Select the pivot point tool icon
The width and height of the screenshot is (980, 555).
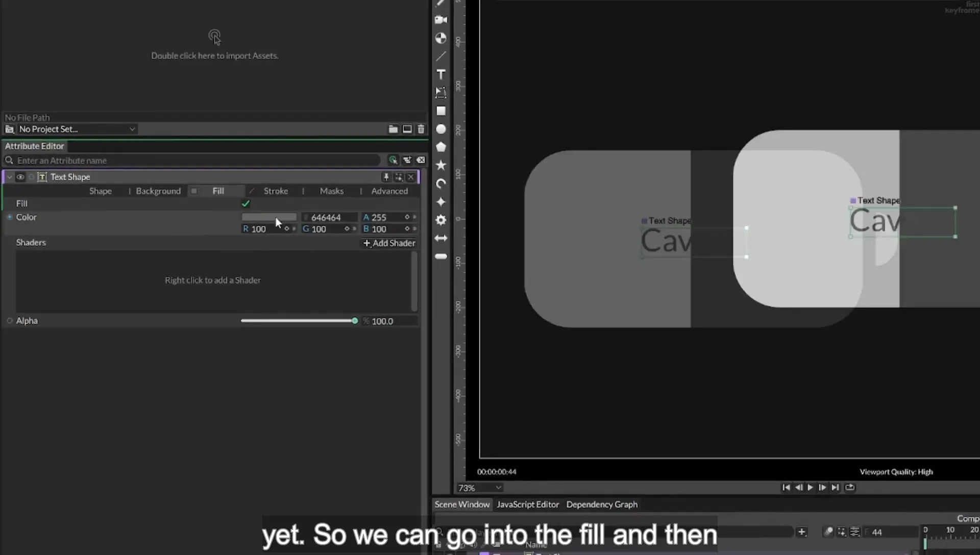(441, 38)
